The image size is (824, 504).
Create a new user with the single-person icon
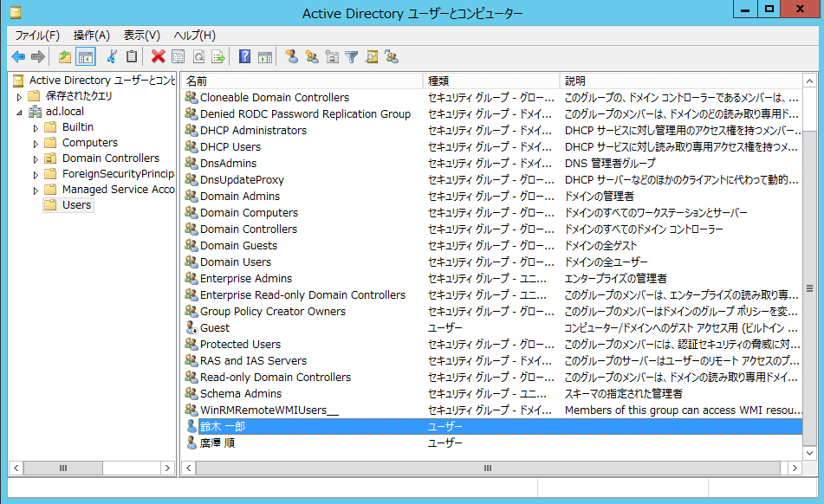pos(292,56)
